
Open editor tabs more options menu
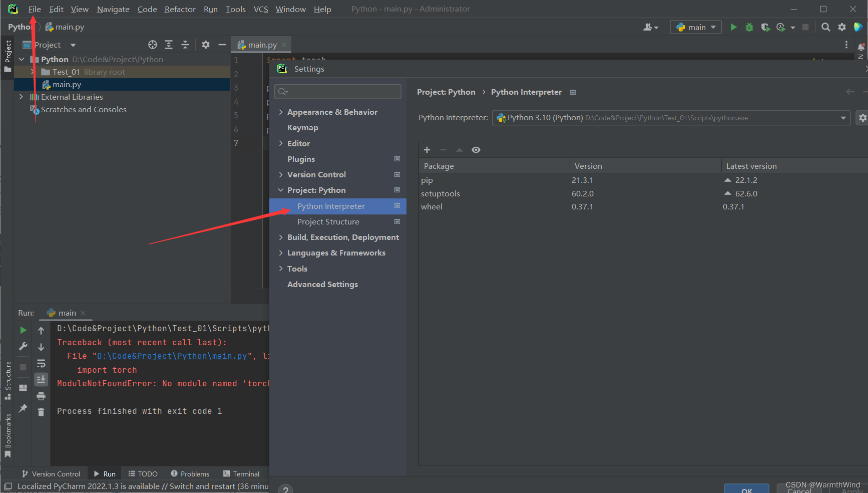[846, 45]
